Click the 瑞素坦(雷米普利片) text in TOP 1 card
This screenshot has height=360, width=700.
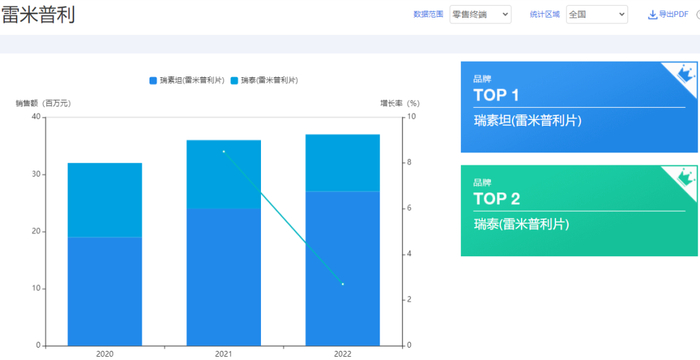click(527, 121)
